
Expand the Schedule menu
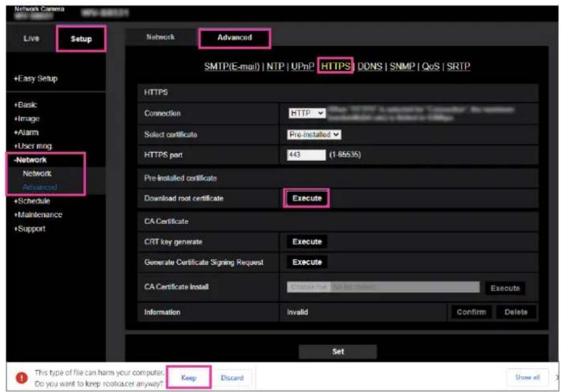[32, 201]
